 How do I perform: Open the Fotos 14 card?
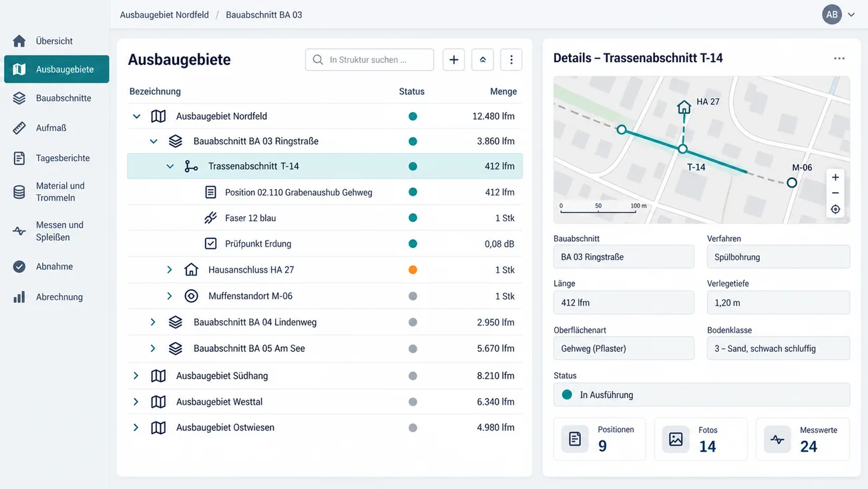(x=700, y=439)
